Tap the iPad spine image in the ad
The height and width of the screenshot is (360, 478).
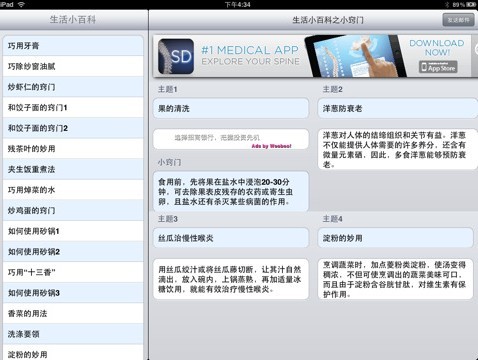(x=355, y=56)
